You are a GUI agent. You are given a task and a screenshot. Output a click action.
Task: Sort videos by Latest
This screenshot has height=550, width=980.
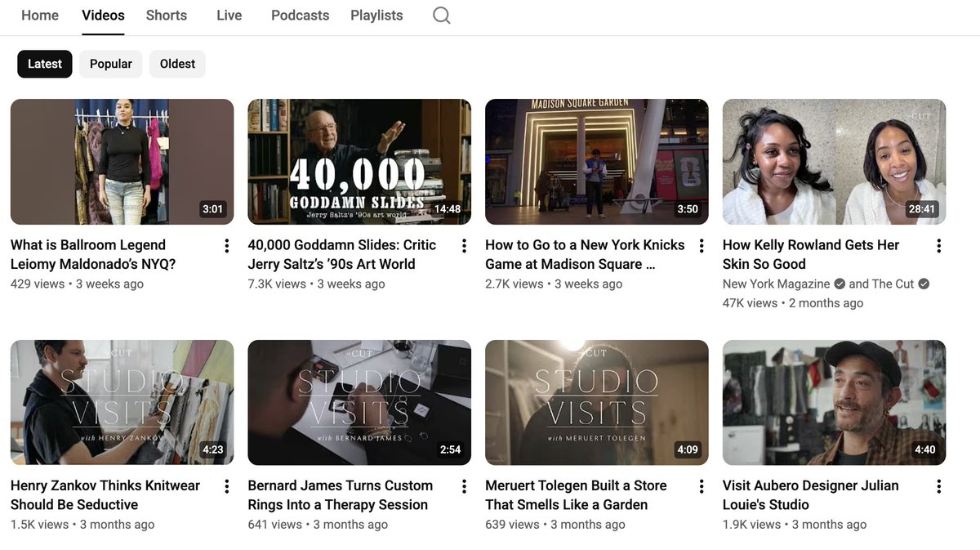coord(45,64)
